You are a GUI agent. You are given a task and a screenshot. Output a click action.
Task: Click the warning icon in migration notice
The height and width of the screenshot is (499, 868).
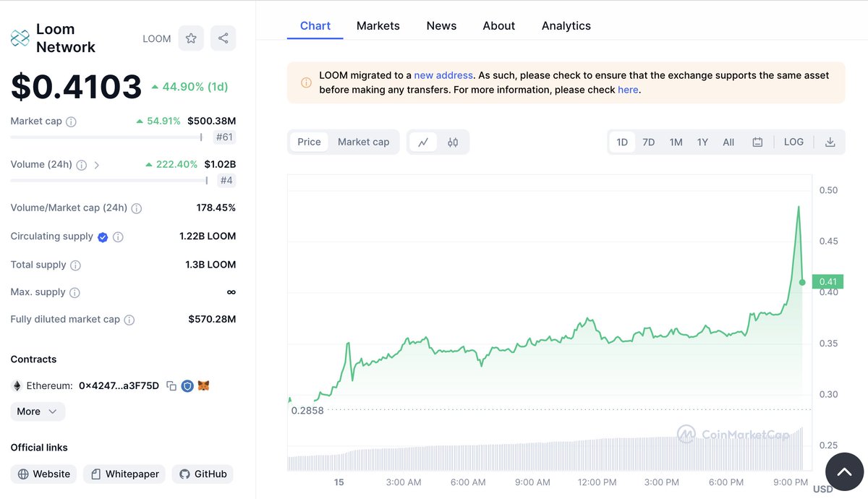coord(306,82)
